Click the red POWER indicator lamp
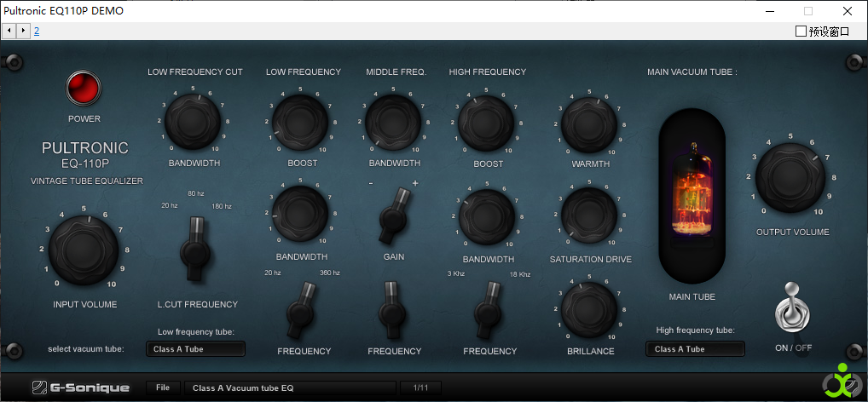 (84, 89)
